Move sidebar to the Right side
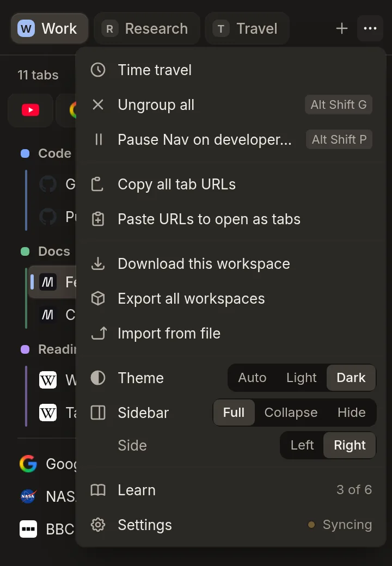The width and height of the screenshot is (392, 566). pos(350,445)
